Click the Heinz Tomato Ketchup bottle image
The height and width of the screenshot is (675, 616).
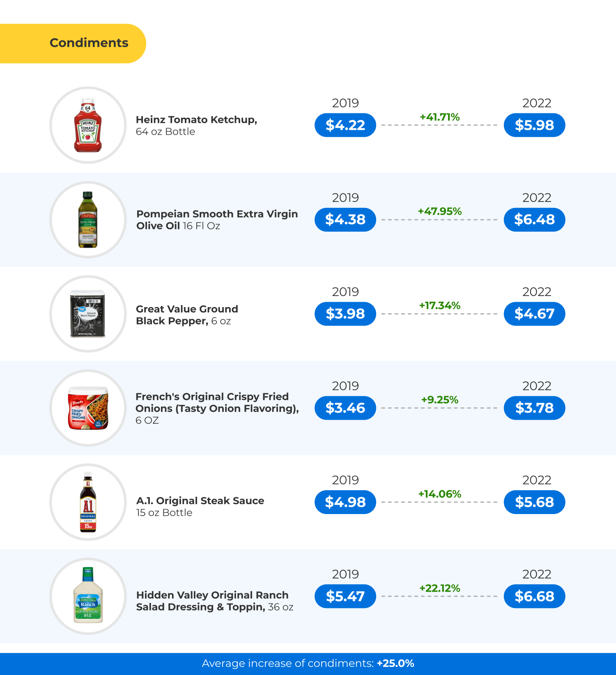click(x=88, y=125)
